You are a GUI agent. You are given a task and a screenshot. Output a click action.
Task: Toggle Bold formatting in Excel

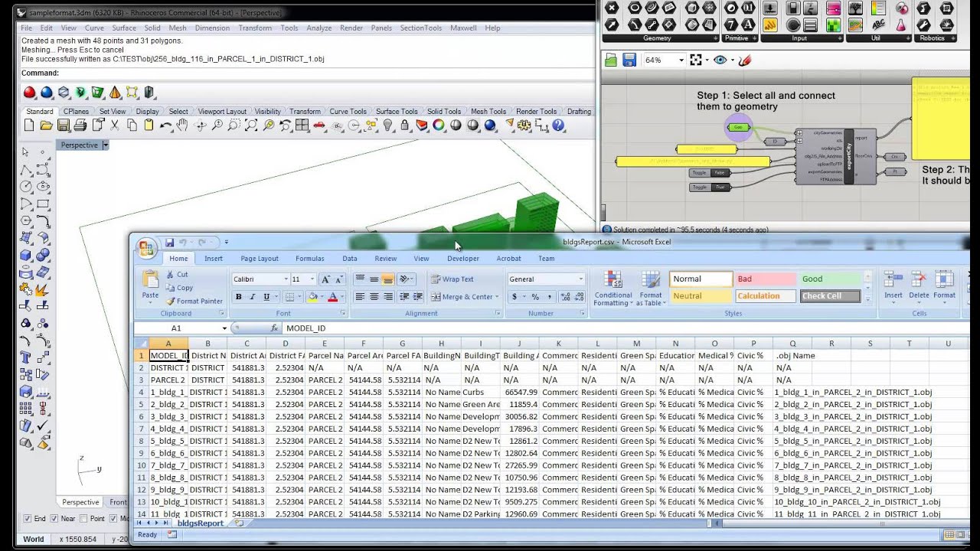pyautogui.click(x=239, y=297)
